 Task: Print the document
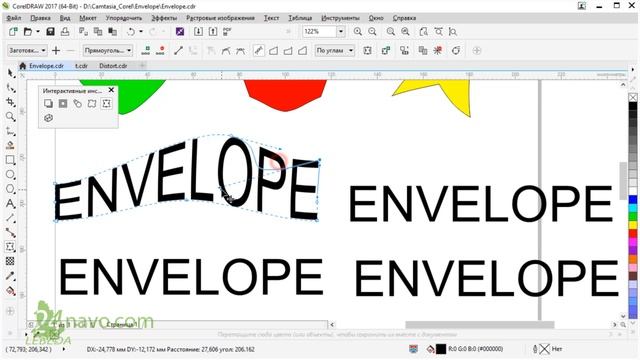65,31
